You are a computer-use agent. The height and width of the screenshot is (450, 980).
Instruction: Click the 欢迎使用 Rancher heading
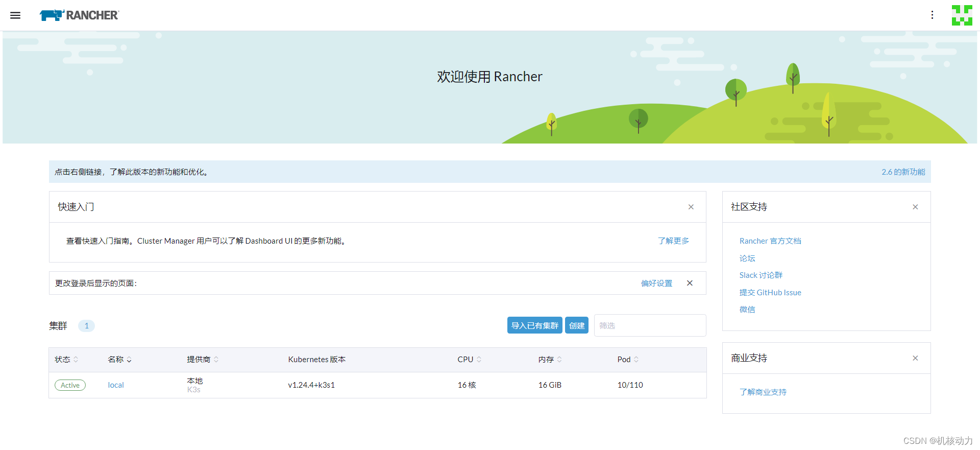tap(489, 77)
